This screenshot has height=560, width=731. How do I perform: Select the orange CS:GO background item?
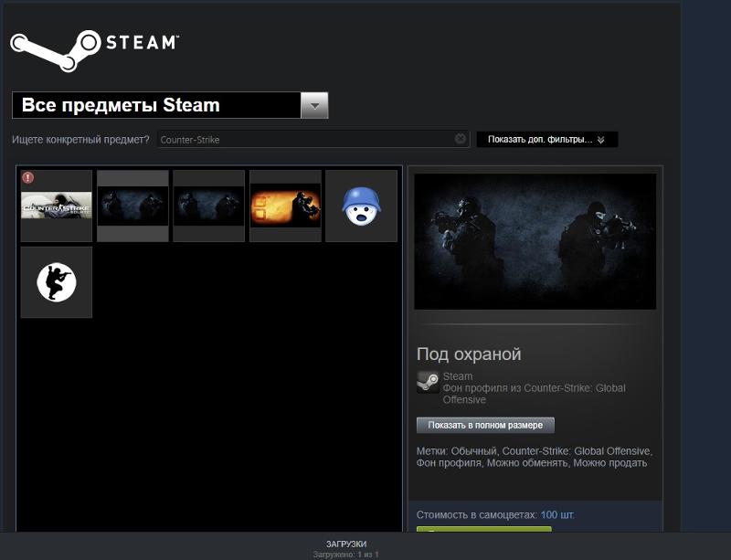pyautogui.click(x=285, y=206)
